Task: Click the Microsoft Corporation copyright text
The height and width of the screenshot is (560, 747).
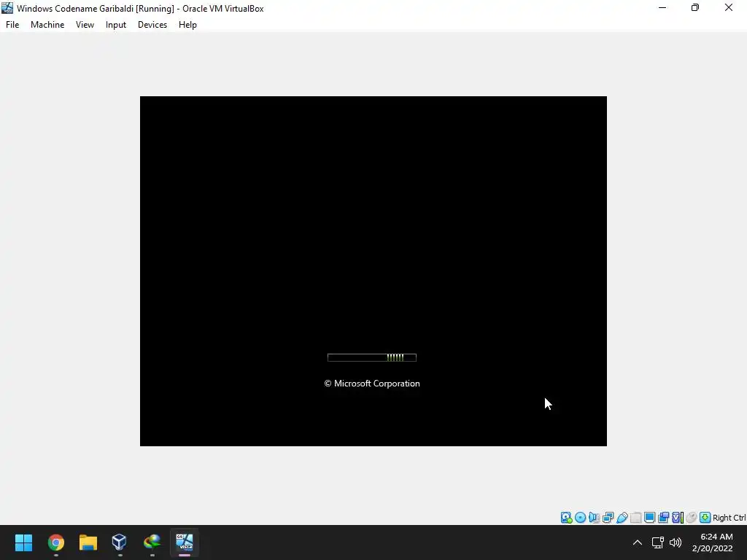Action: coord(372,384)
